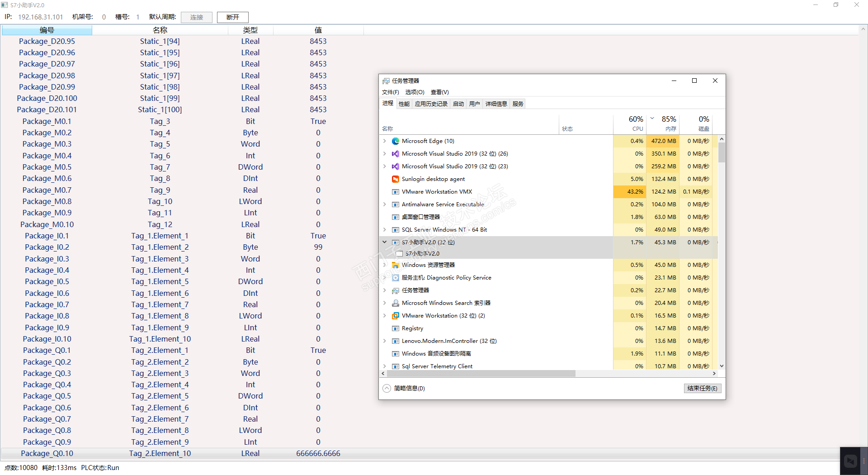
Task: Click the SQL Server Windows NT icon
Action: pos(396,230)
